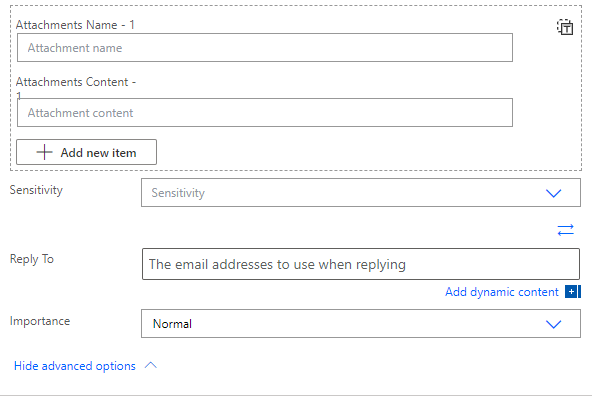Focus the Attachment name input field

pos(265,48)
